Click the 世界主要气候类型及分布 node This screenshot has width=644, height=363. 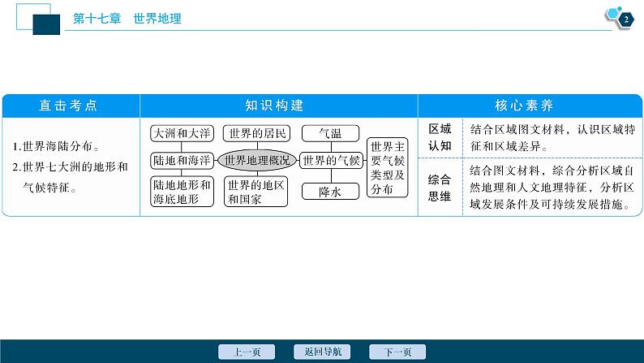(388, 168)
